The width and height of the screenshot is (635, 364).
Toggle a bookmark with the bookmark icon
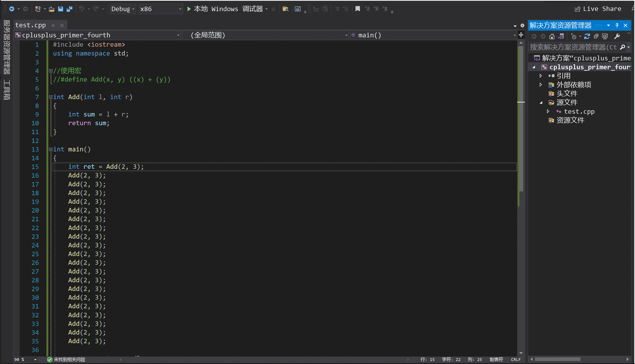click(358, 9)
